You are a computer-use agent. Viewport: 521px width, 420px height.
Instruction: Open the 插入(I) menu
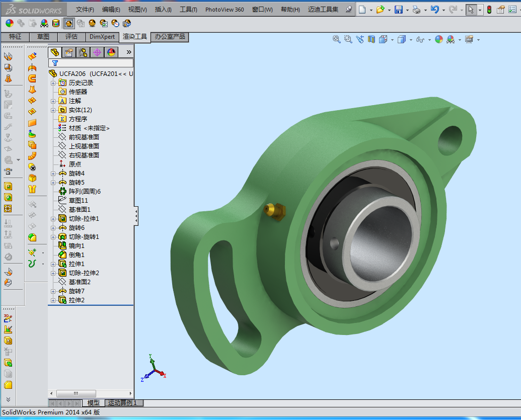click(163, 9)
